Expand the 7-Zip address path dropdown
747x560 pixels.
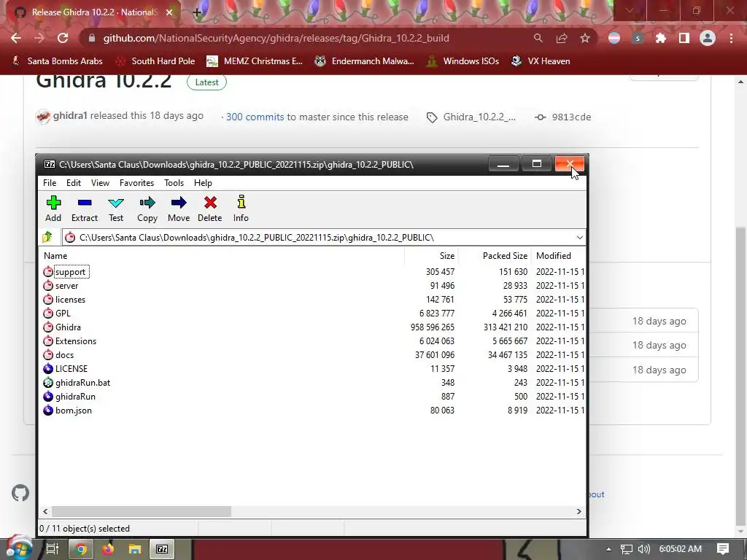(579, 237)
